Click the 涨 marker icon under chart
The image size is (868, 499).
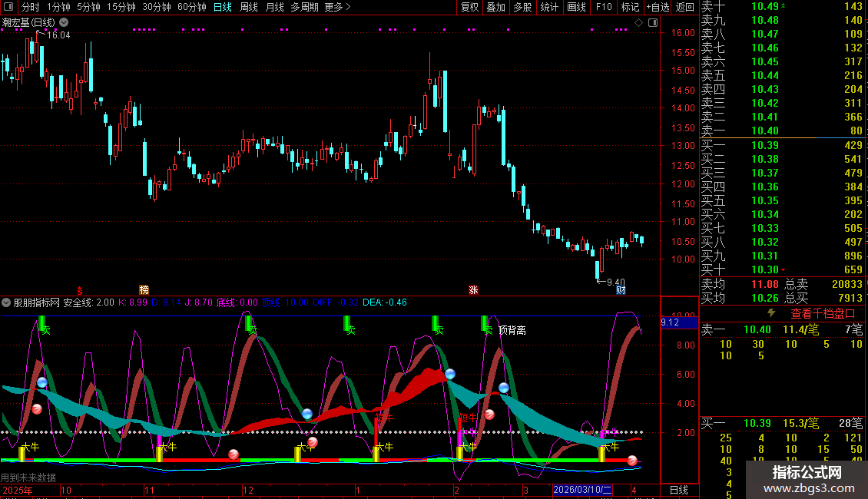(473, 289)
